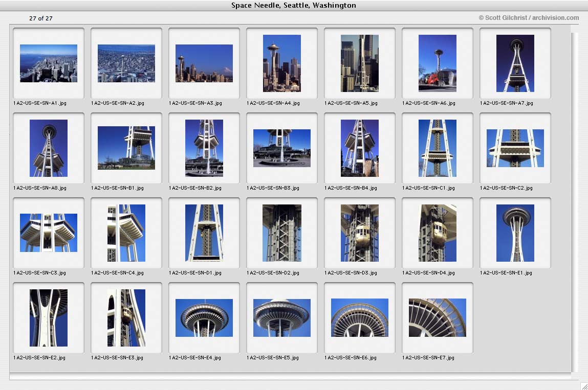Select the thumbnail for SN-A6.jpg
This screenshot has width=588, height=390.
coord(437,63)
